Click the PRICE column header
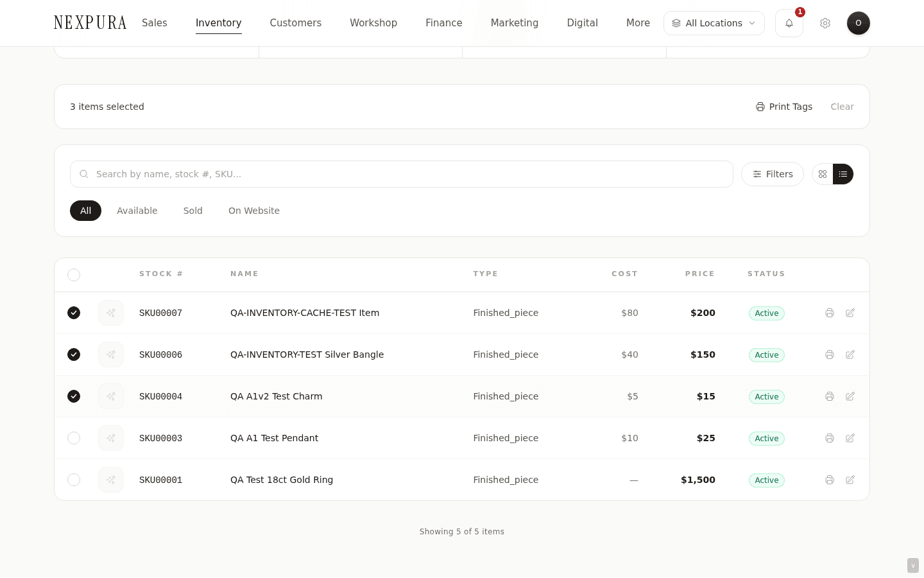The height and width of the screenshot is (578, 924). coord(700,274)
